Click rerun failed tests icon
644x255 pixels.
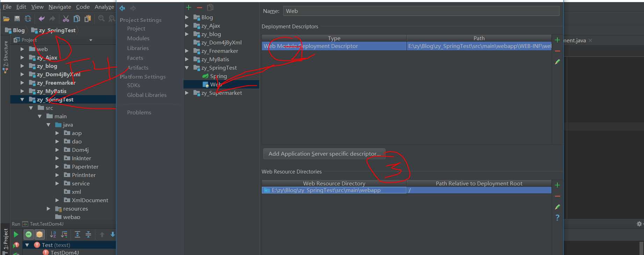coord(16,245)
